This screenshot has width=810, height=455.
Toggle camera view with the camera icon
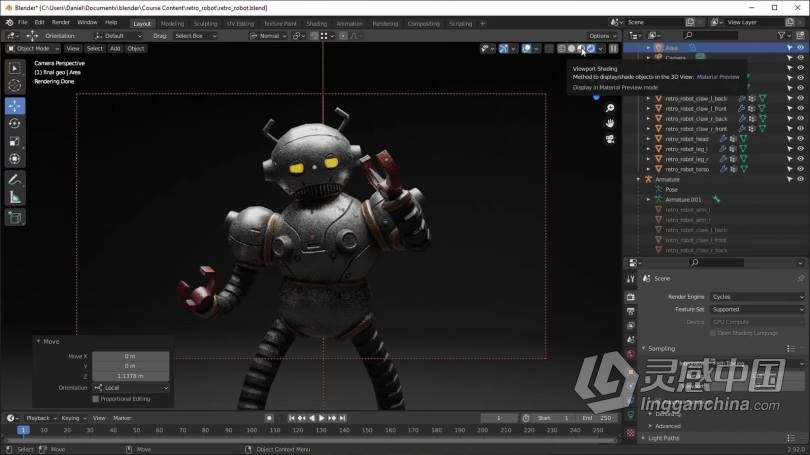(610, 139)
